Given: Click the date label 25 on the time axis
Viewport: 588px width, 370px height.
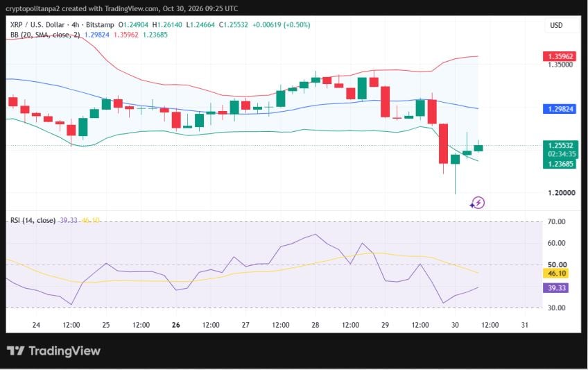Looking at the screenshot, I should [106, 325].
